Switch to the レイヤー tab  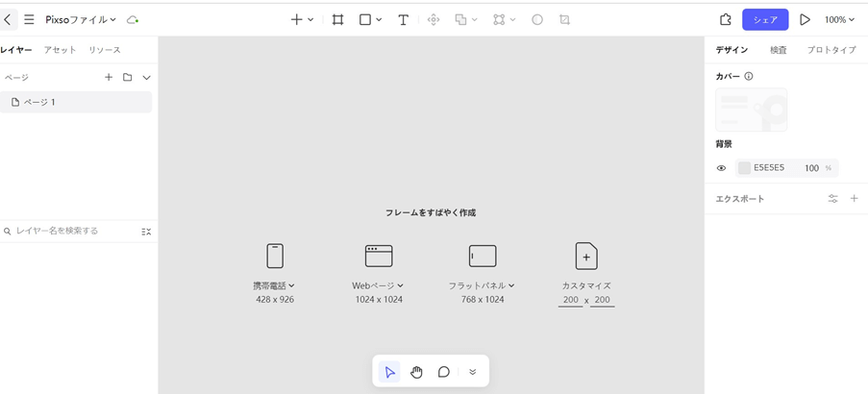point(16,50)
